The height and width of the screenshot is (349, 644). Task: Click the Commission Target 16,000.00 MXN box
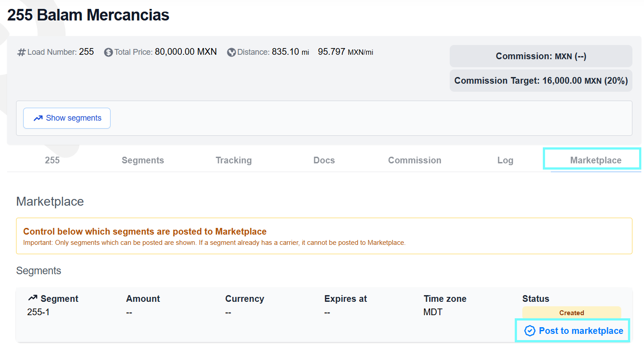(x=541, y=81)
